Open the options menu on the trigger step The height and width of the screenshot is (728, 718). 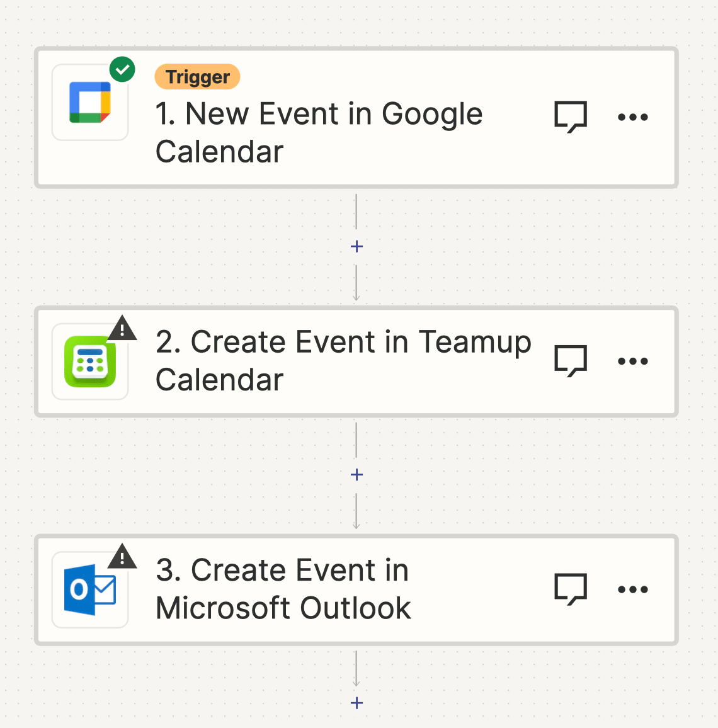pyautogui.click(x=632, y=117)
